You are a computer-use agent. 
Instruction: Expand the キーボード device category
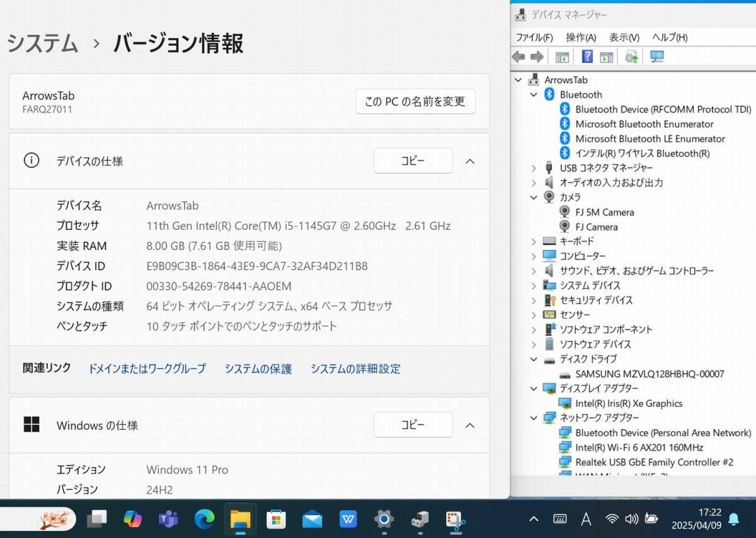(534, 241)
